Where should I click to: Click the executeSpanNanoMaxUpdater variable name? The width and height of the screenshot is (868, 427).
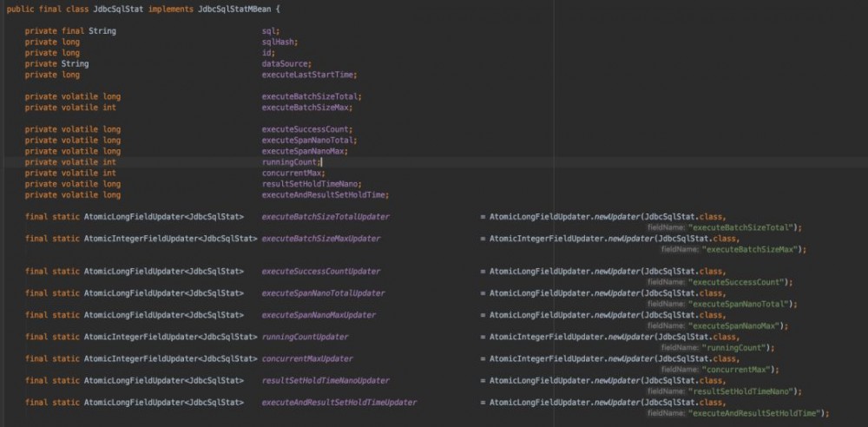pos(319,315)
